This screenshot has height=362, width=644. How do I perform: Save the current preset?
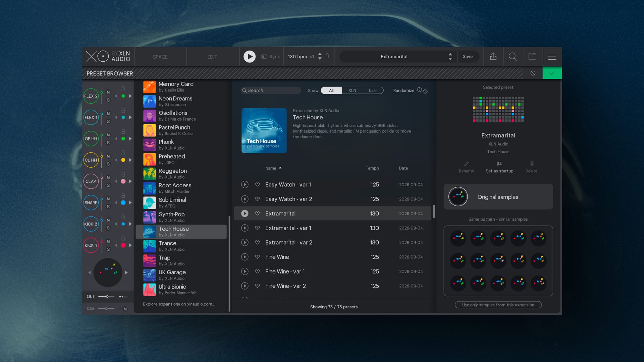coord(468,57)
